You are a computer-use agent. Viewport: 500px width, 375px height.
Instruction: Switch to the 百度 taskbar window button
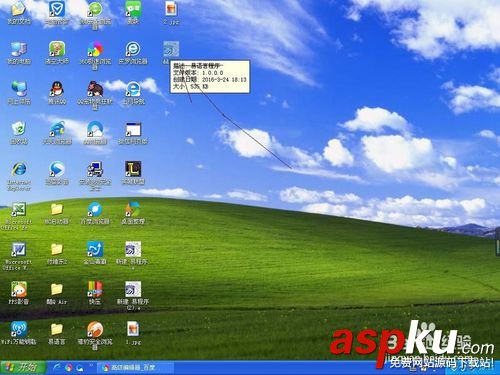click(x=135, y=368)
